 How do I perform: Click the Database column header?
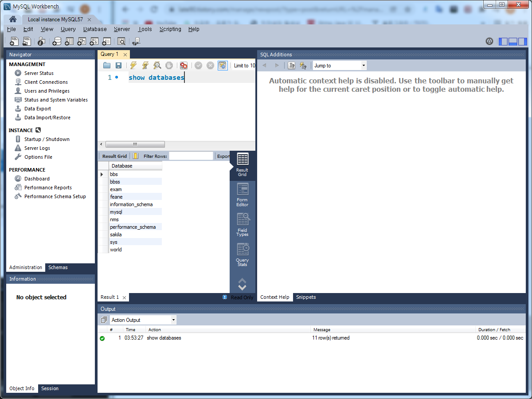pyautogui.click(x=135, y=166)
